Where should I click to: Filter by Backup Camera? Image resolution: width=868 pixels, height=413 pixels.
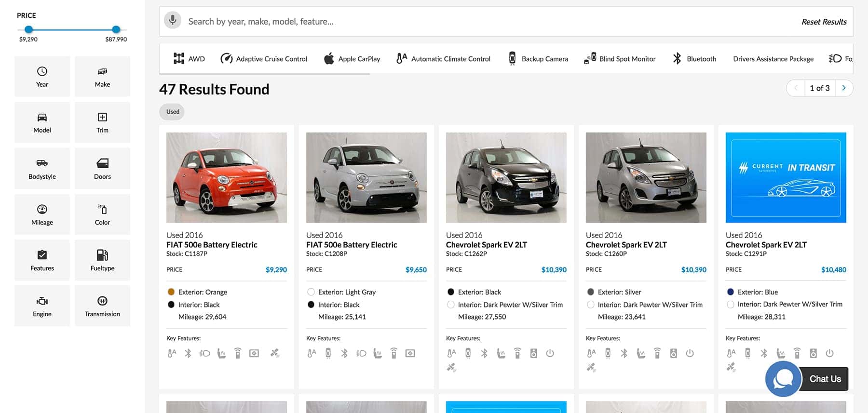coord(538,59)
